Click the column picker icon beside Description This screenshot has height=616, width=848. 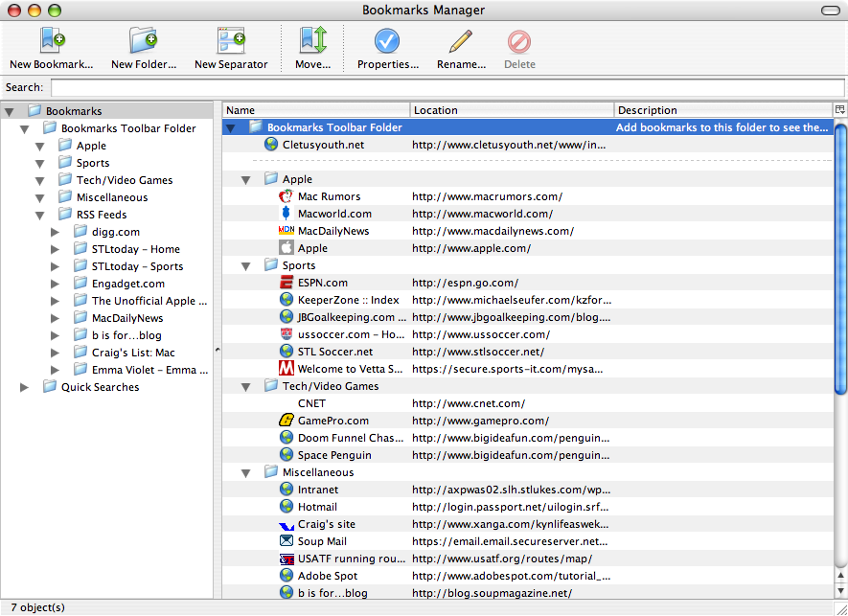839,110
